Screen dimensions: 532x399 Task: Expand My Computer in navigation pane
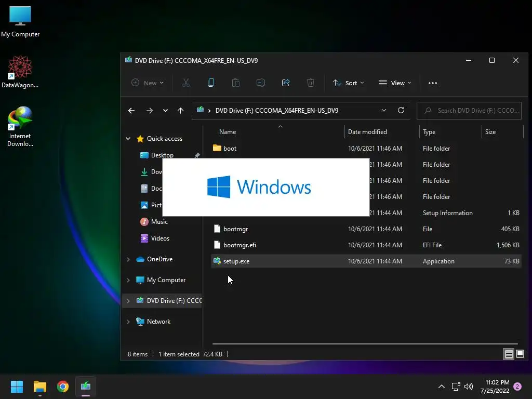pyautogui.click(x=128, y=280)
